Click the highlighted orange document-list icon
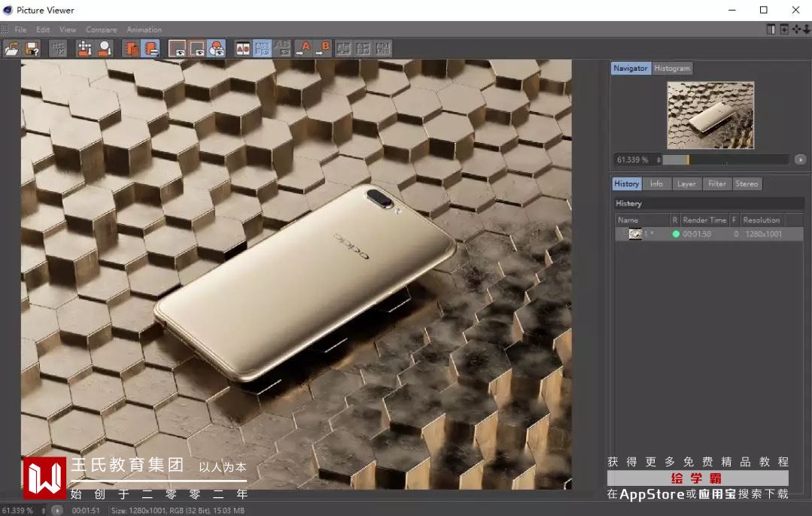Image resolution: width=812 pixels, height=516 pixels. [151, 49]
